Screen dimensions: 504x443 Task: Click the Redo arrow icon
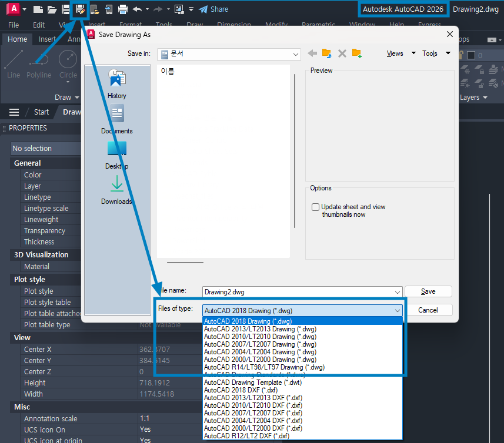coord(158,9)
